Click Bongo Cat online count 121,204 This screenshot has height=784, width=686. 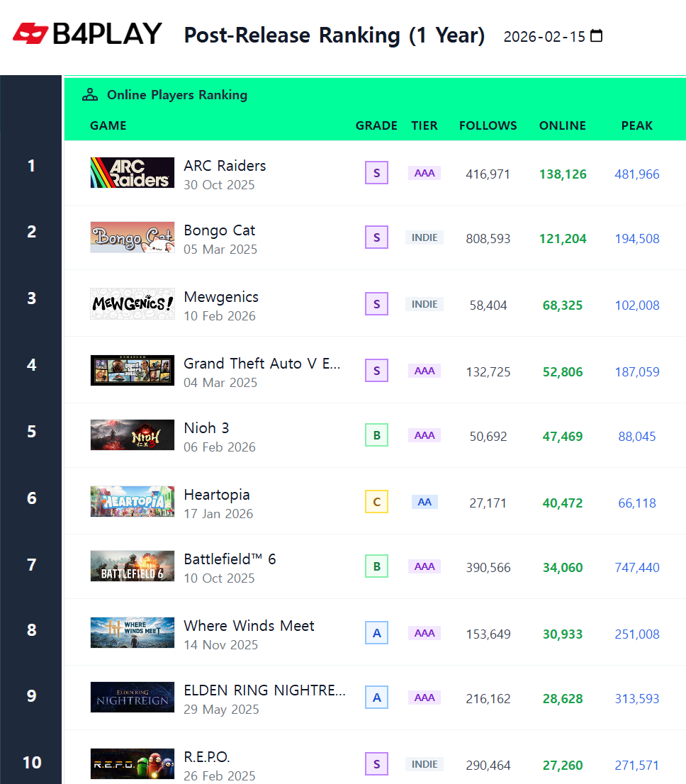pyautogui.click(x=563, y=238)
